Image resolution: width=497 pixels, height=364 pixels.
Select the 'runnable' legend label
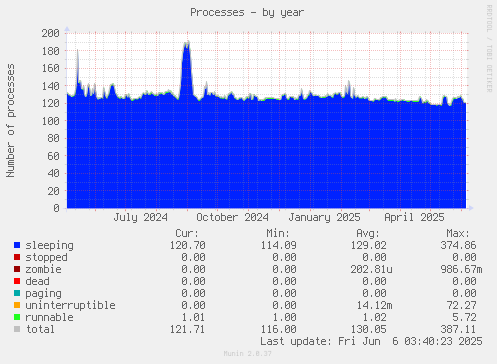[49, 317]
